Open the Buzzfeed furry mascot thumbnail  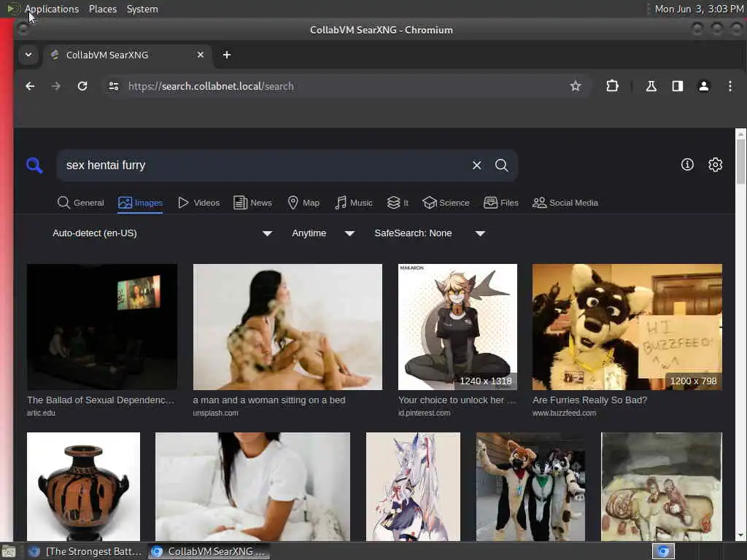click(x=627, y=327)
